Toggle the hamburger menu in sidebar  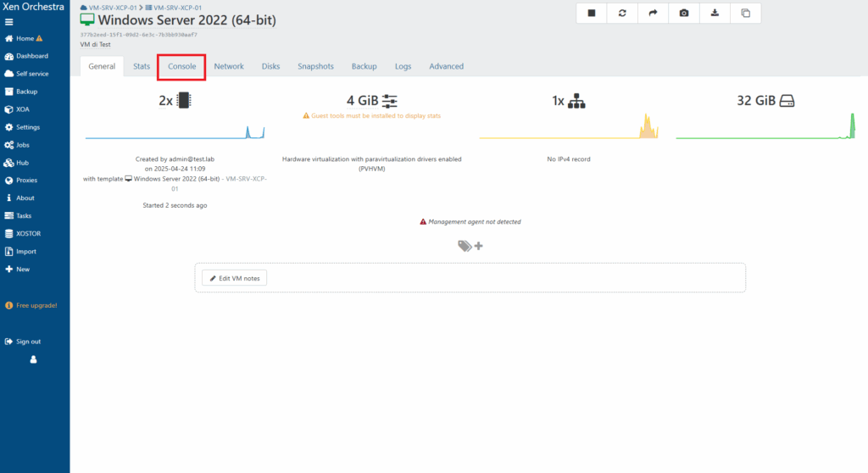[x=8, y=22]
